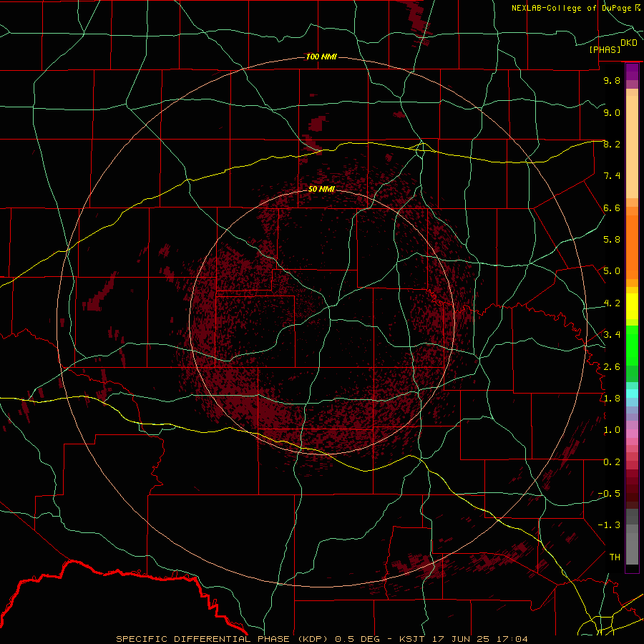Screen dimensions: 644x644
Task: Click the 9.0 value on the color scale
Action: click(612, 112)
